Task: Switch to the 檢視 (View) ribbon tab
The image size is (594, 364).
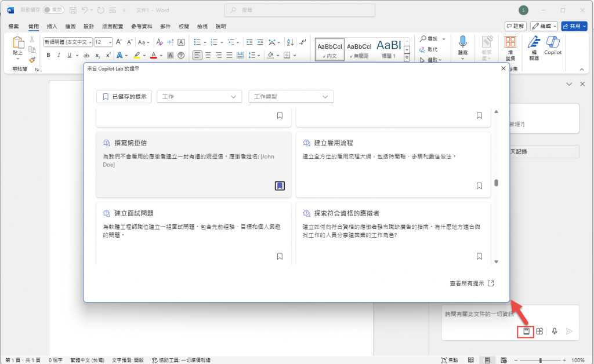Action: (202, 27)
